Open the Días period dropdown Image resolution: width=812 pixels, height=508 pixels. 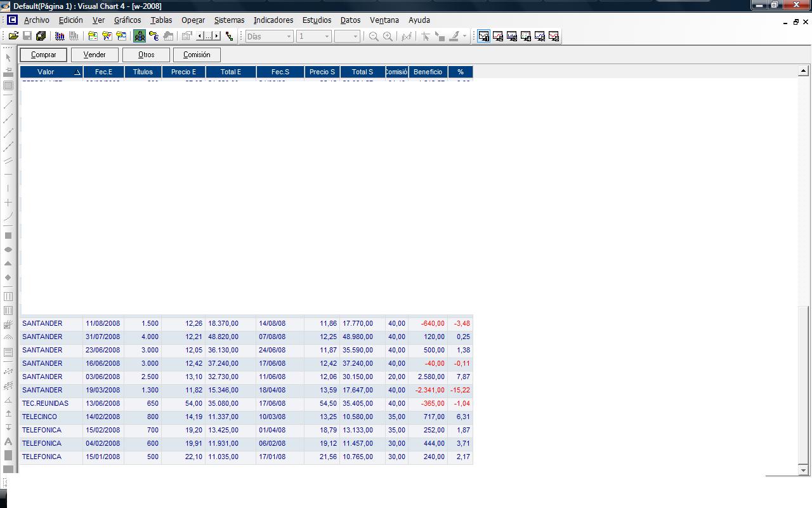pyautogui.click(x=270, y=36)
